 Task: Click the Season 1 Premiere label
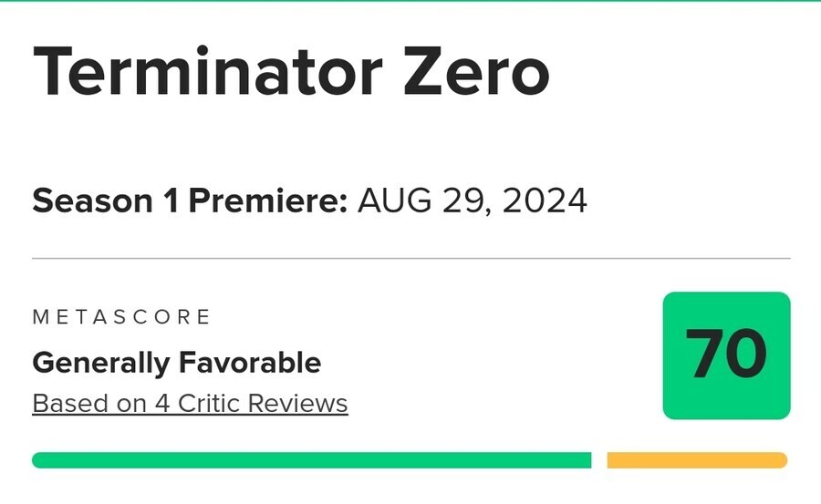tap(190, 201)
